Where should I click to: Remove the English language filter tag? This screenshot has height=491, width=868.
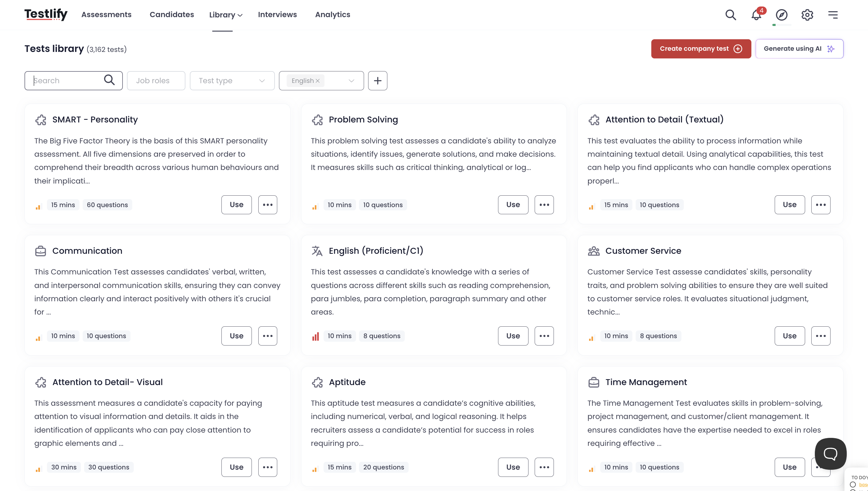click(x=317, y=81)
